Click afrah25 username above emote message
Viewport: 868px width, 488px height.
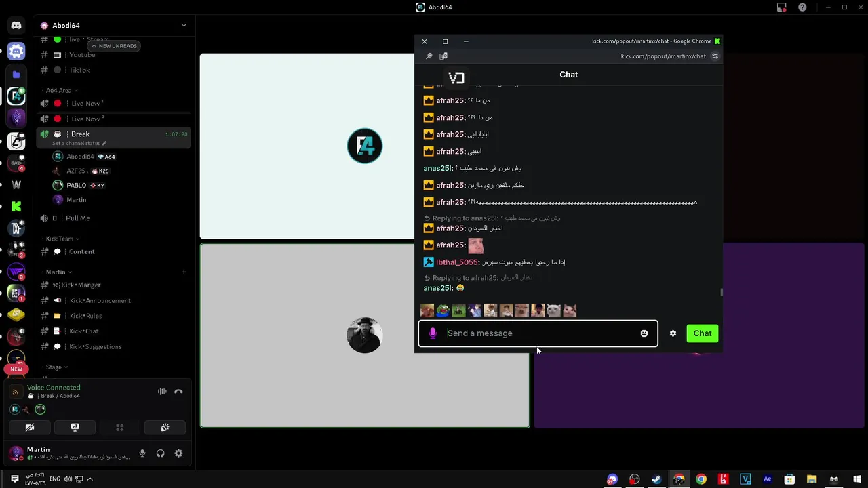pos(450,245)
